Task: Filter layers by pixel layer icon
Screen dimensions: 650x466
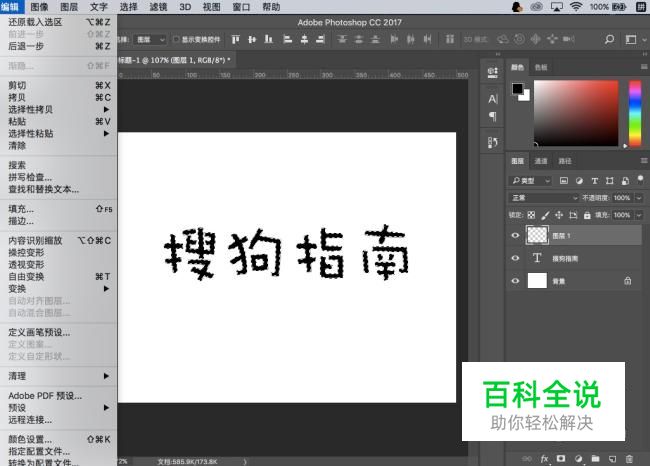Action: (x=564, y=181)
